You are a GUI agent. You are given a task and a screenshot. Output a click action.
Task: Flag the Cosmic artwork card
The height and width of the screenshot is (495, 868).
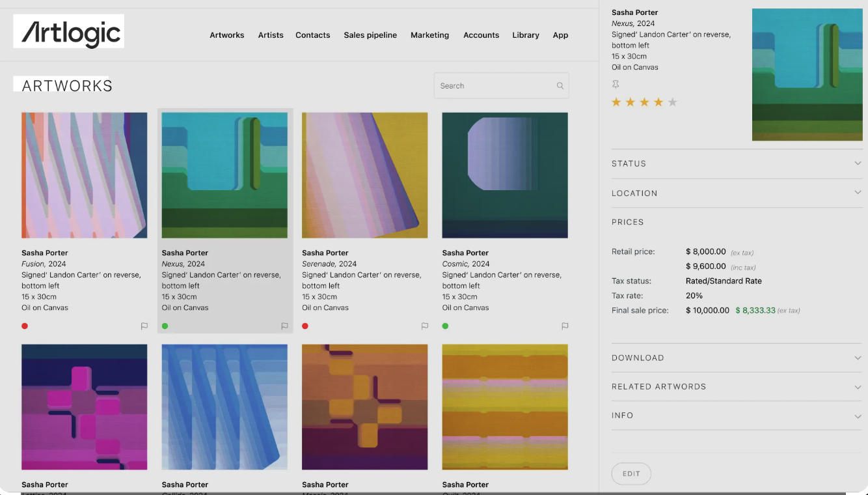tap(565, 326)
